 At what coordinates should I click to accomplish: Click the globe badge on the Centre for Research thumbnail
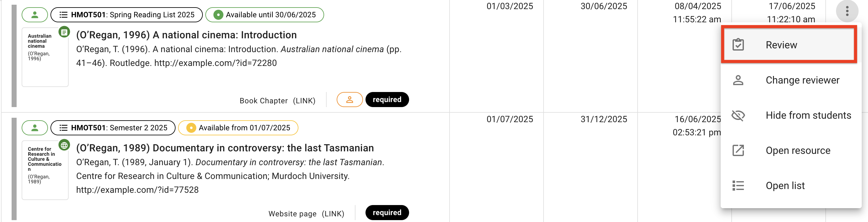[64, 144]
